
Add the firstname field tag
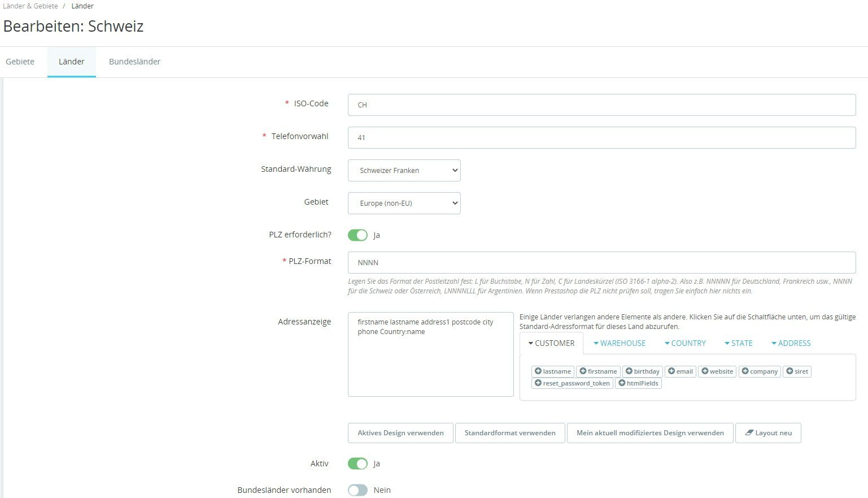tap(598, 371)
